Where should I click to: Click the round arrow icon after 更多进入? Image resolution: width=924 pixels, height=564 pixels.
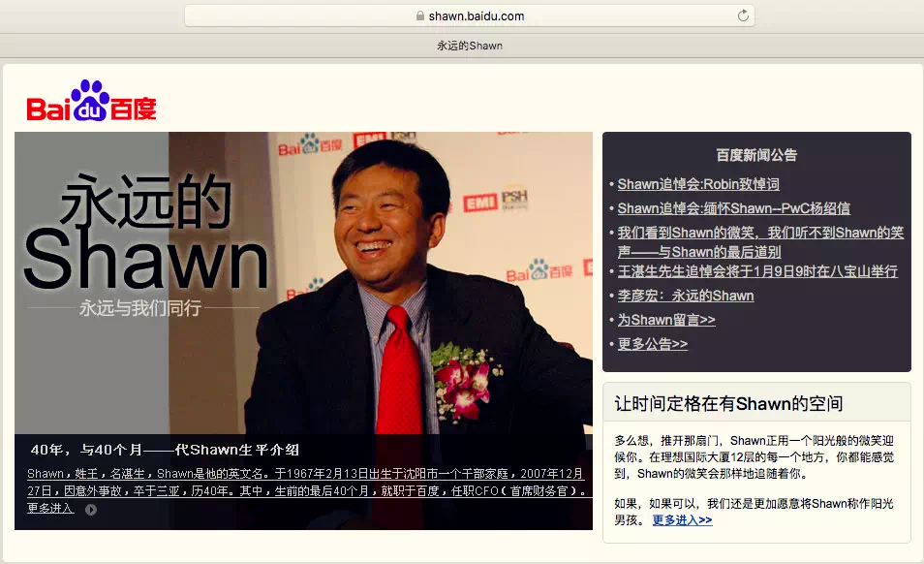91,510
